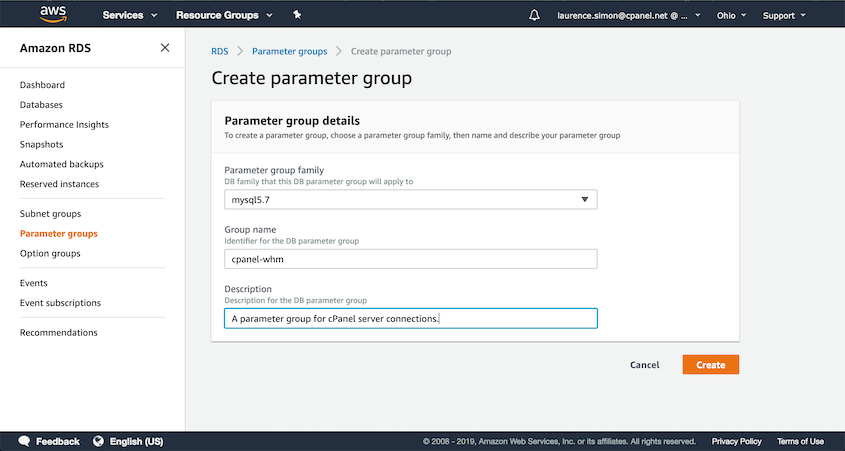Image resolution: width=845 pixels, height=451 pixels.
Task: Open the account menu for laurence.simon@cpanel.net
Action: [x=629, y=16]
